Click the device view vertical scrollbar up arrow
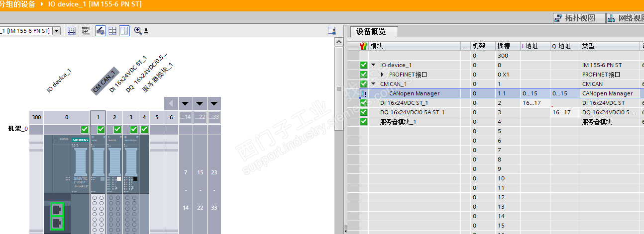This screenshot has width=644, height=234. [x=339, y=43]
